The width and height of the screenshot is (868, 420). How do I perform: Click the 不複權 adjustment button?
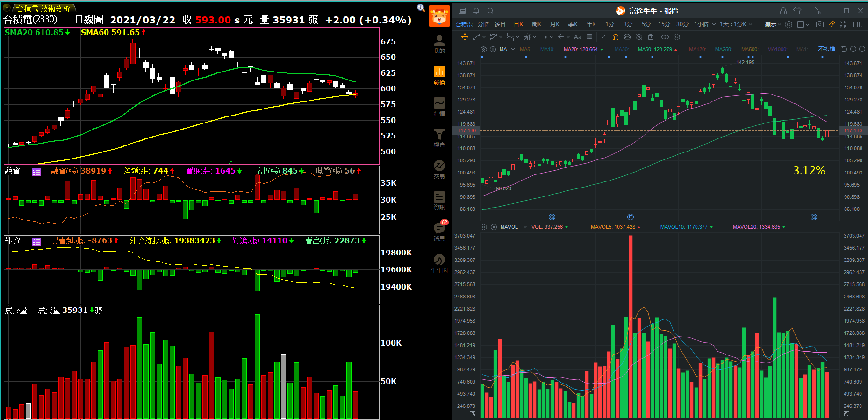pyautogui.click(x=826, y=49)
